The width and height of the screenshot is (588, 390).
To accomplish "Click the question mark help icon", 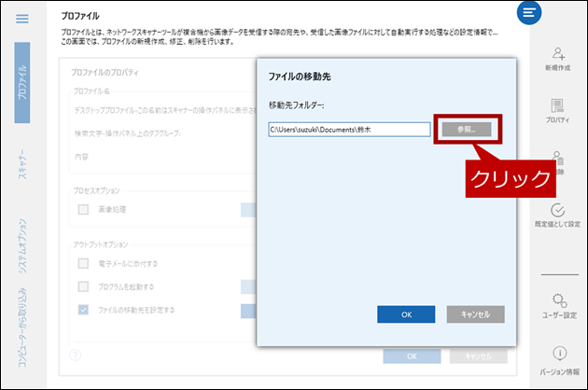I will [75, 355].
